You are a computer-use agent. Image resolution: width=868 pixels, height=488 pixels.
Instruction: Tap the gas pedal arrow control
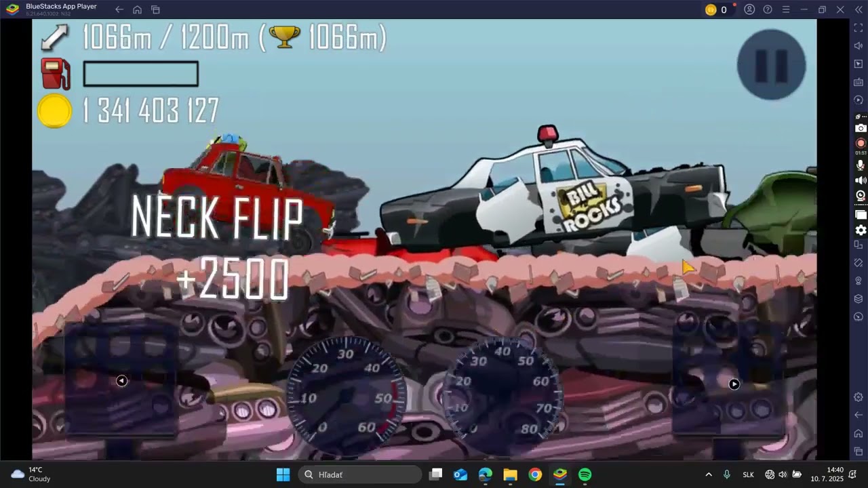[734, 384]
